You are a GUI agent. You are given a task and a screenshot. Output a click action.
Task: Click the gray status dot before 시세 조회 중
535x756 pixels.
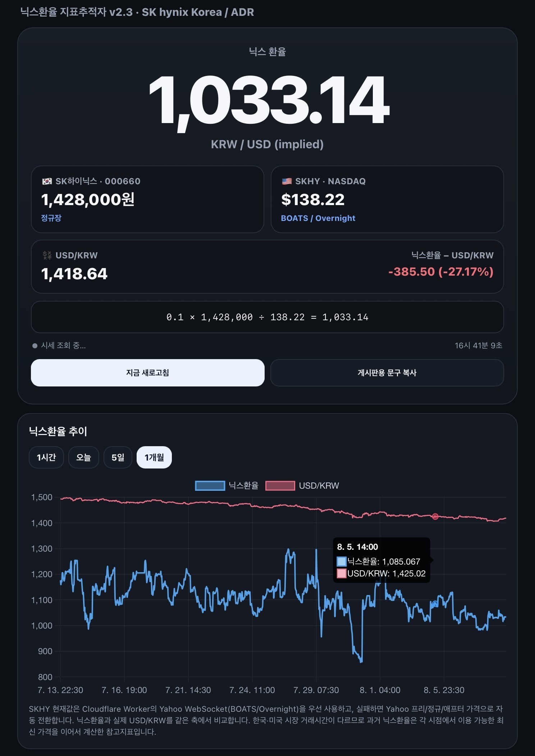click(x=35, y=346)
